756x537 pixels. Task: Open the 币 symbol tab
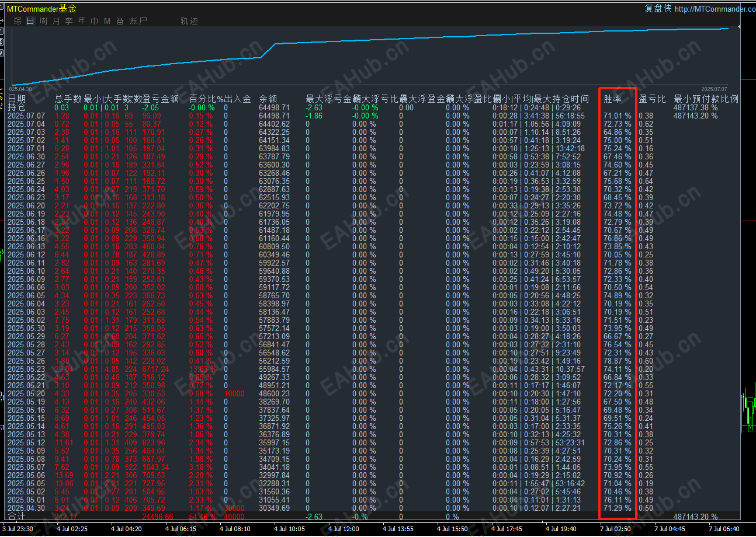pyautogui.click(x=95, y=21)
